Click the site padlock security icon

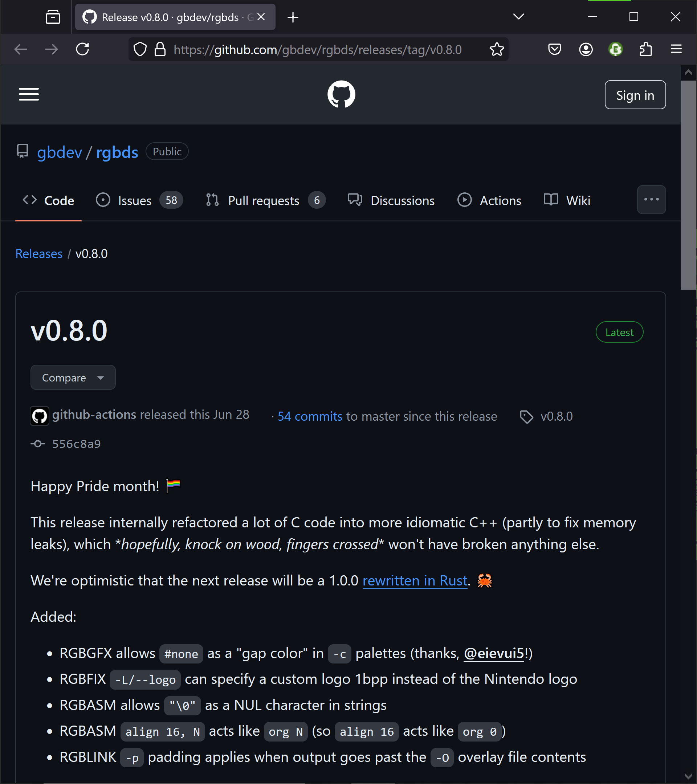[x=160, y=49]
